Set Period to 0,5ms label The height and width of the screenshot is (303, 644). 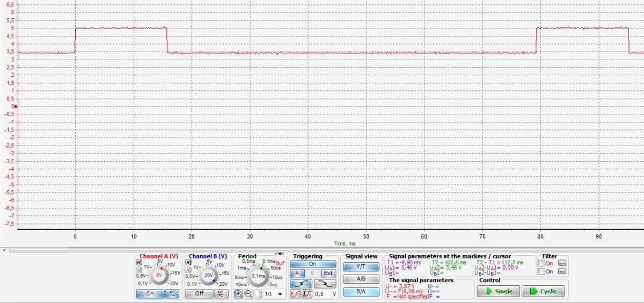[x=248, y=261]
